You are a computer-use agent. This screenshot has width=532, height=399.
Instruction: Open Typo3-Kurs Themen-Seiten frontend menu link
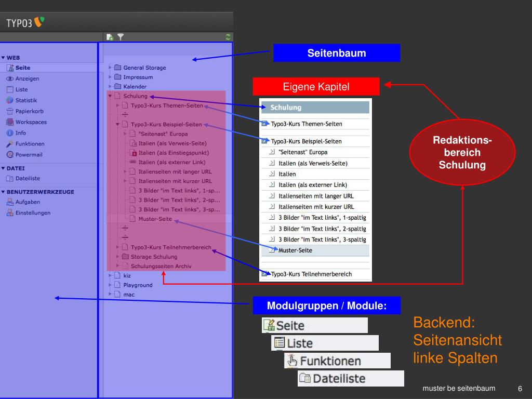click(307, 124)
